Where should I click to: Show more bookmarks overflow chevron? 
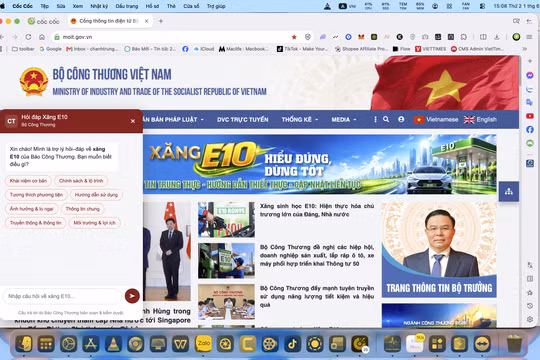pyautogui.click(x=524, y=49)
